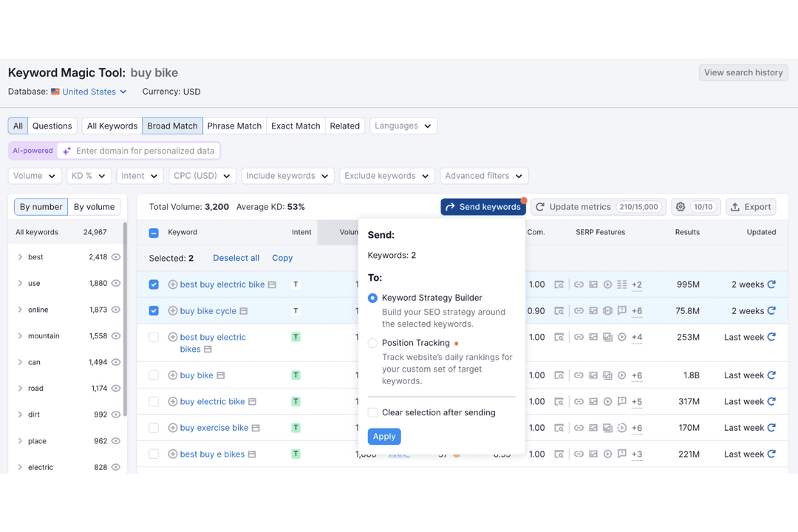Viewport: 798px width, 532px height.
Task: Toggle visibility eye for mountain group
Action: [x=116, y=336]
